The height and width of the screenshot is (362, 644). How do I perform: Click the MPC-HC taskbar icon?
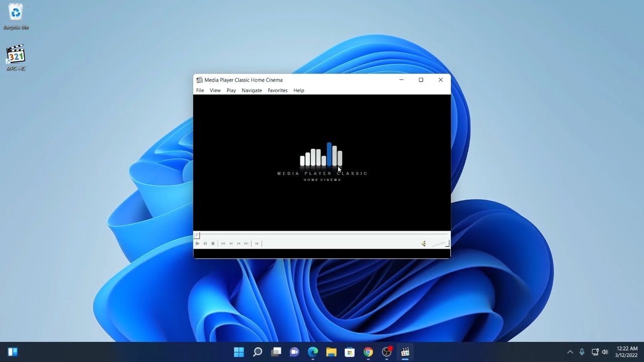(x=405, y=352)
